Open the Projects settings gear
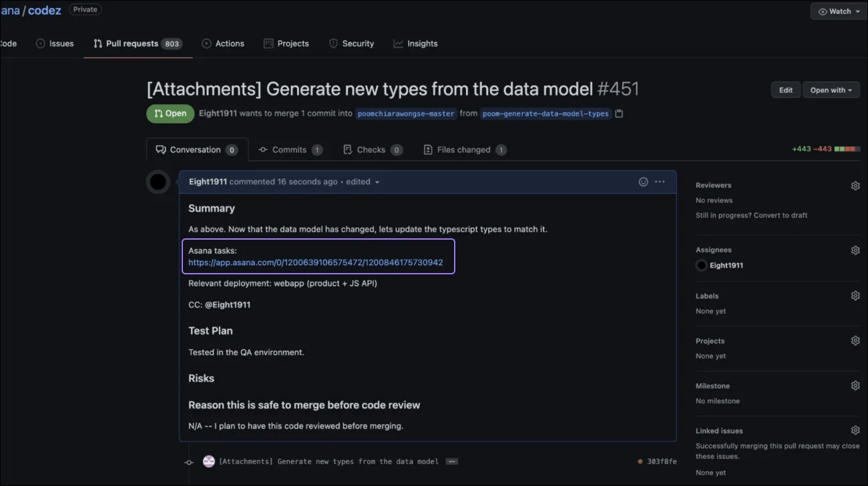This screenshot has width=868, height=486. (x=855, y=340)
